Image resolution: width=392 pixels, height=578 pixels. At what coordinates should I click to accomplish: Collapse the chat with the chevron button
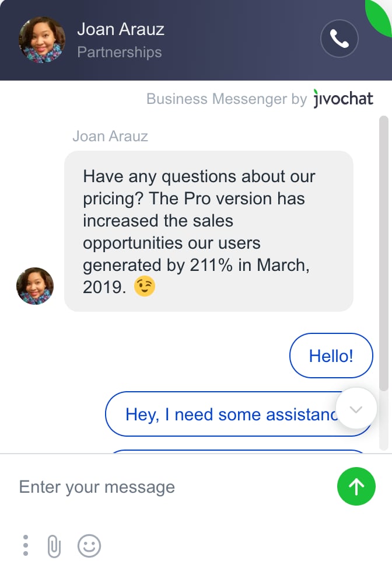click(x=356, y=409)
